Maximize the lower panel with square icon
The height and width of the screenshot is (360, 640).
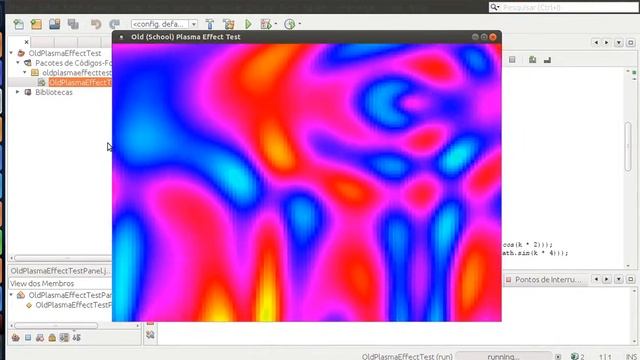point(631,279)
